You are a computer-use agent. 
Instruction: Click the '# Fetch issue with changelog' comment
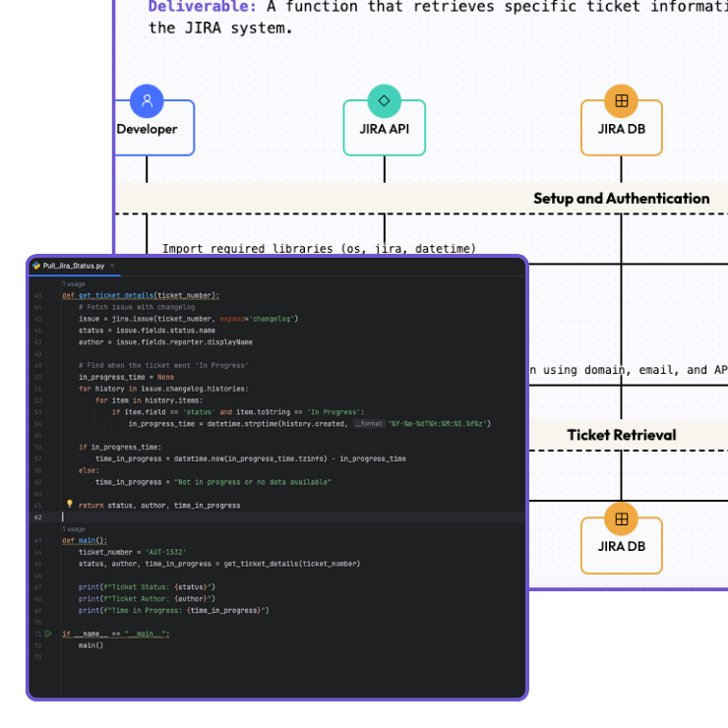click(137, 307)
